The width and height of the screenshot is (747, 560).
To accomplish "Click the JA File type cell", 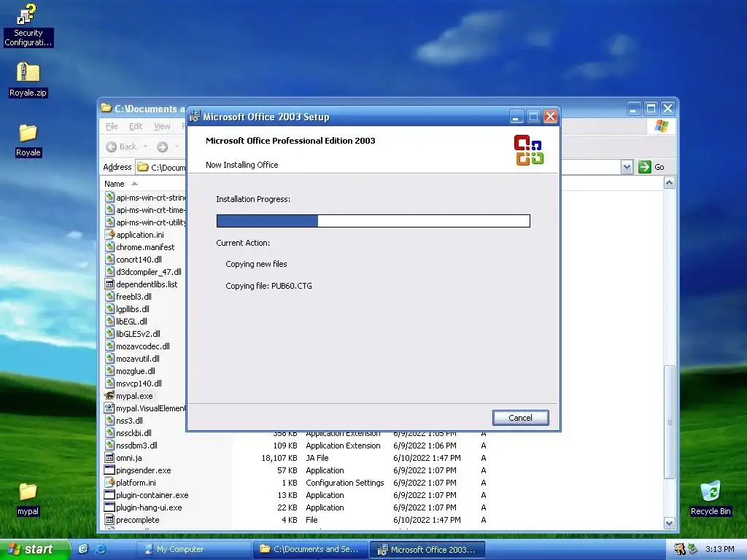I will point(317,458).
